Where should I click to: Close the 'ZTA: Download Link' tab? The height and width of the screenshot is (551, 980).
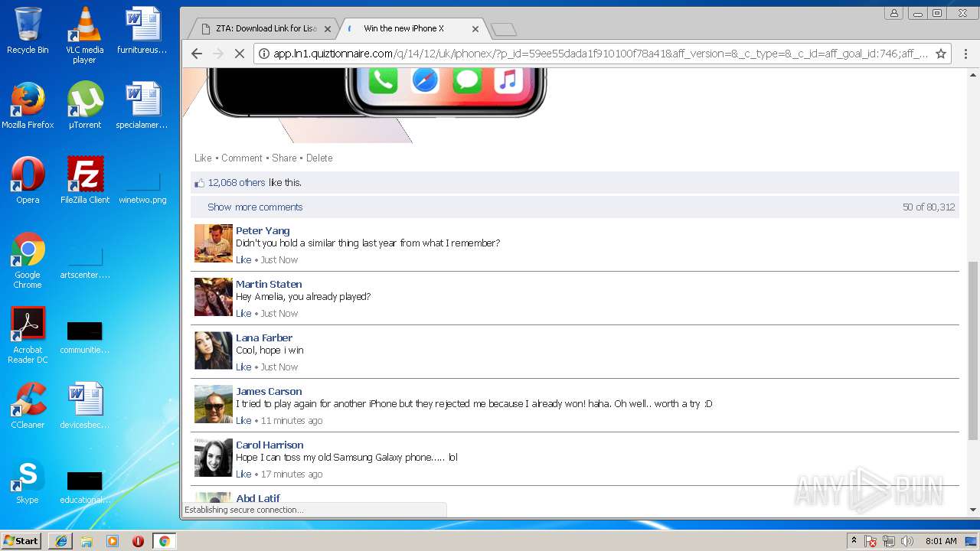click(x=328, y=29)
